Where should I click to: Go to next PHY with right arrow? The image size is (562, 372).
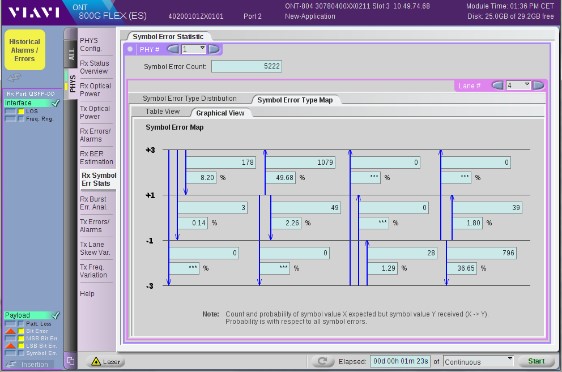(x=214, y=49)
